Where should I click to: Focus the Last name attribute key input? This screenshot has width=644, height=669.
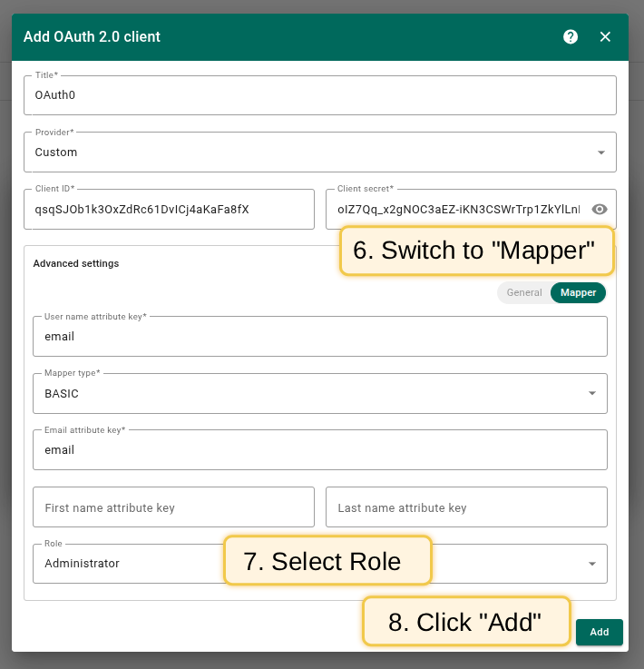pyautogui.click(x=465, y=507)
